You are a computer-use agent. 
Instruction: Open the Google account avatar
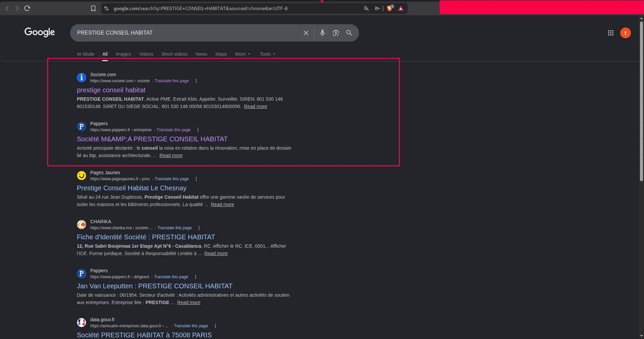pyautogui.click(x=625, y=33)
